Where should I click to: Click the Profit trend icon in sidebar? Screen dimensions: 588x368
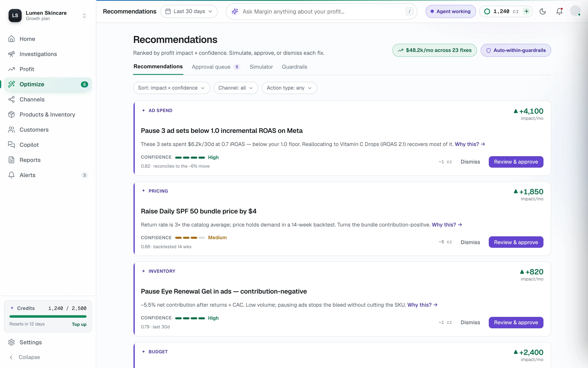pos(11,69)
